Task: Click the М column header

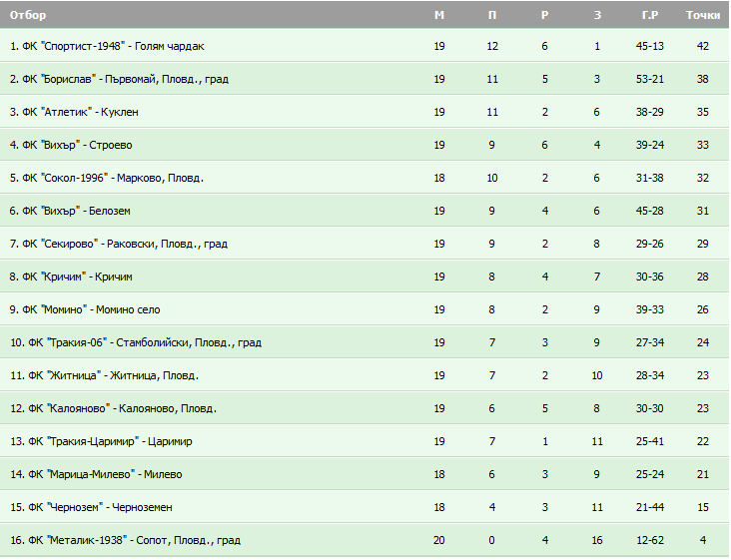Action: (x=439, y=15)
